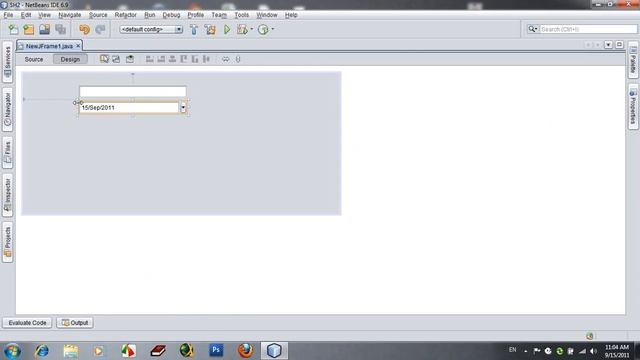This screenshot has width=640, height=360.
Task: Open the Source menu
Action: click(98, 15)
